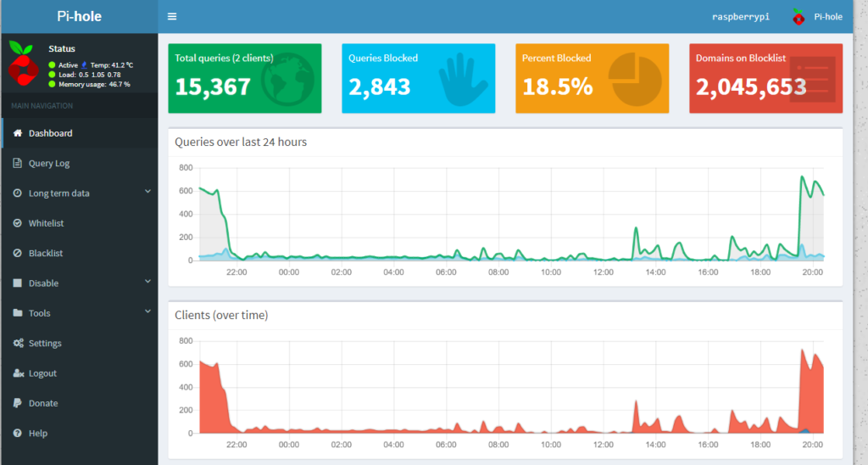Open the Pi-hole user menu top right
Viewport: 868px width, 465px height.
817,16
